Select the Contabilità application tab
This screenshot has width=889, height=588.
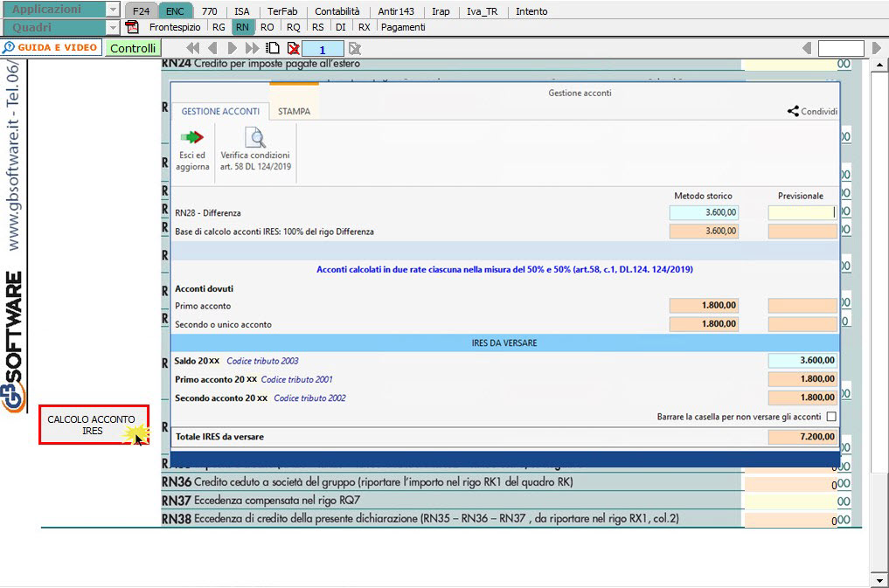coord(337,11)
